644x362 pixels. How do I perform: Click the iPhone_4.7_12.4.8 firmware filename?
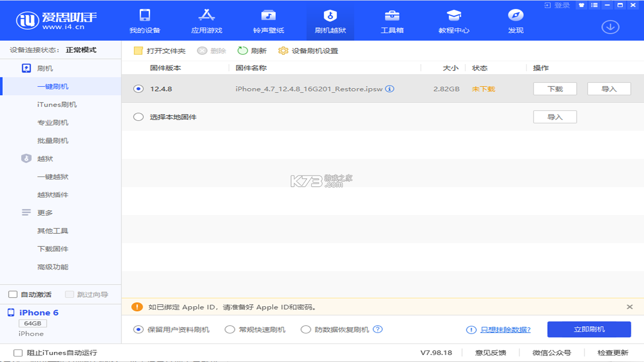click(309, 89)
